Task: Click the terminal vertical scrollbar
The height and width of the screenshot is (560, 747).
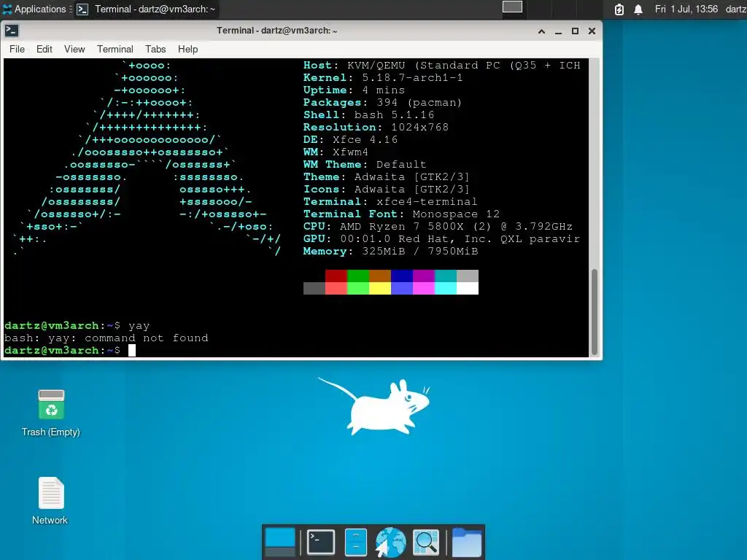Action: [x=594, y=312]
